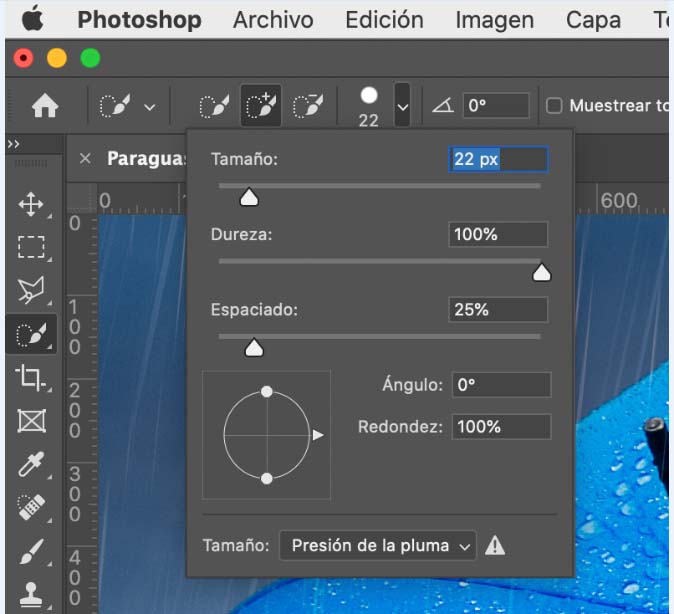Screen dimensions: 674x614
Task: Click the Espaciado field showing 25%
Action: point(498,310)
